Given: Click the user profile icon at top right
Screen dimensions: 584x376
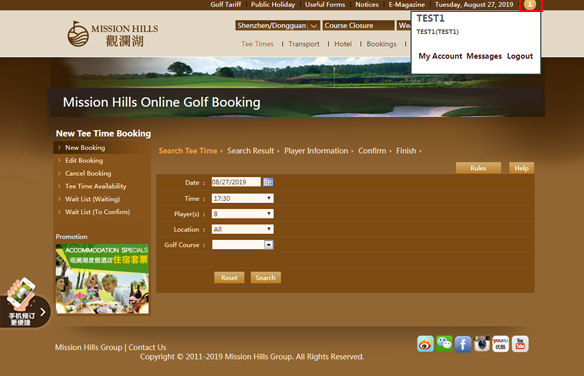Looking at the screenshot, I should tap(530, 4).
